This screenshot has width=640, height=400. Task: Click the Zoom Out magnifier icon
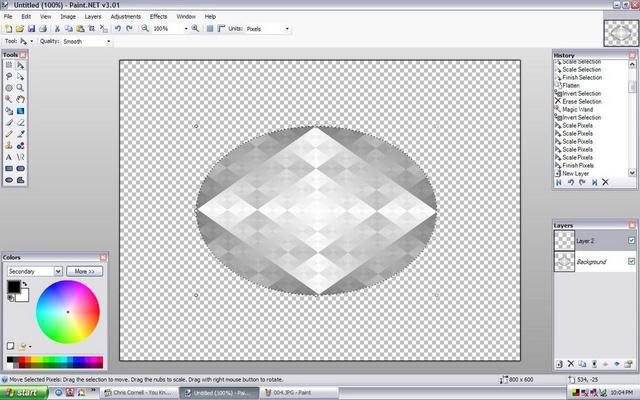point(145,29)
